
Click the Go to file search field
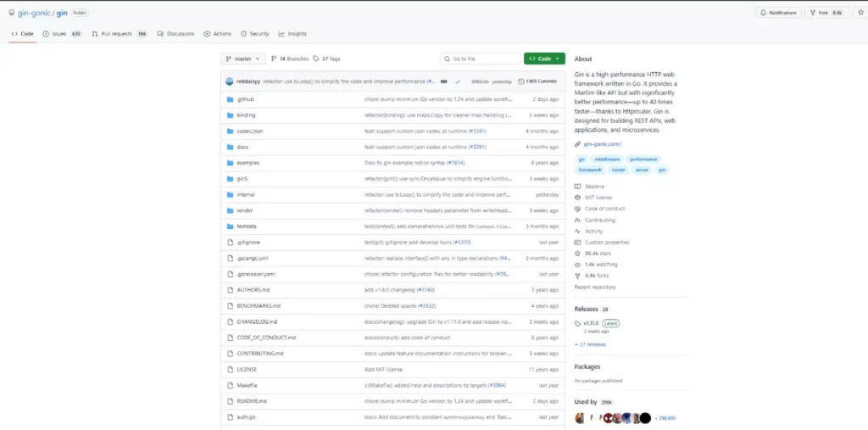coord(481,59)
